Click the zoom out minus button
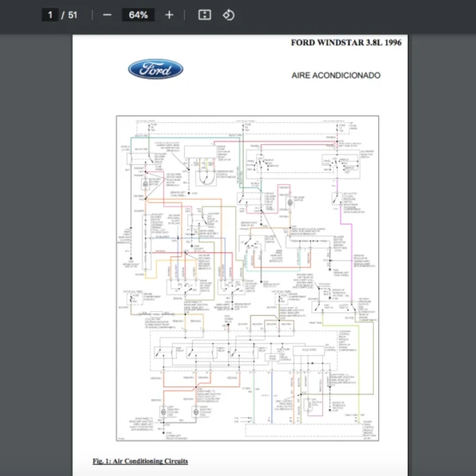The height and width of the screenshot is (476, 476). tap(107, 15)
